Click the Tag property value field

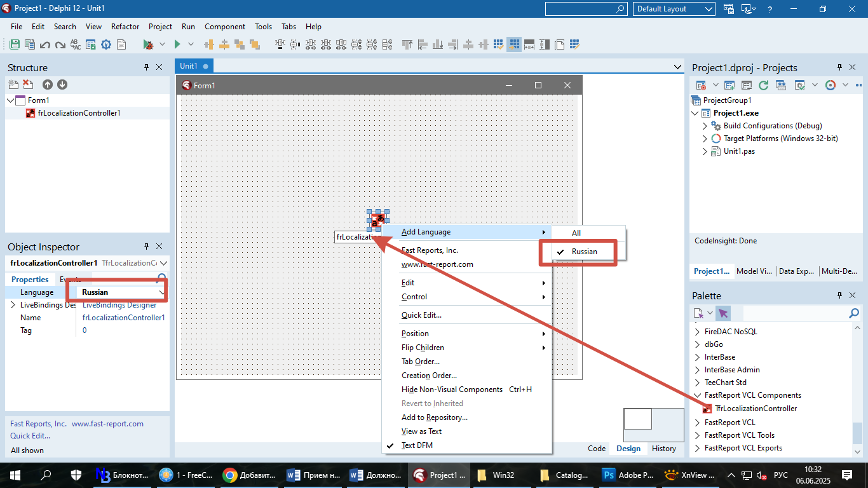tap(124, 330)
